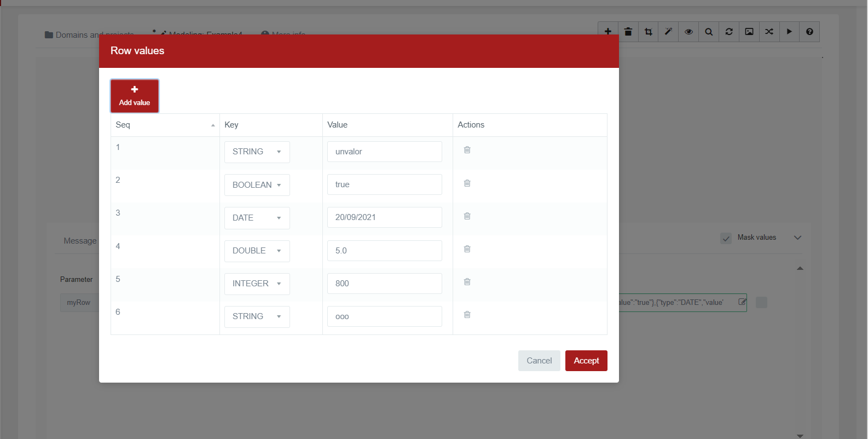The height and width of the screenshot is (439, 868).
Task: Toggle the eye visibility icon in toolbar
Action: click(x=688, y=32)
